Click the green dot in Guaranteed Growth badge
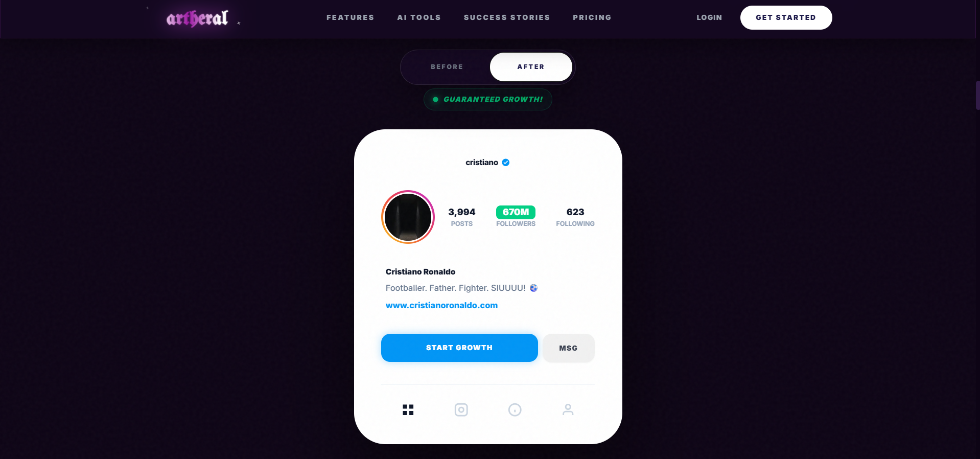The width and height of the screenshot is (980, 459). pyautogui.click(x=436, y=100)
